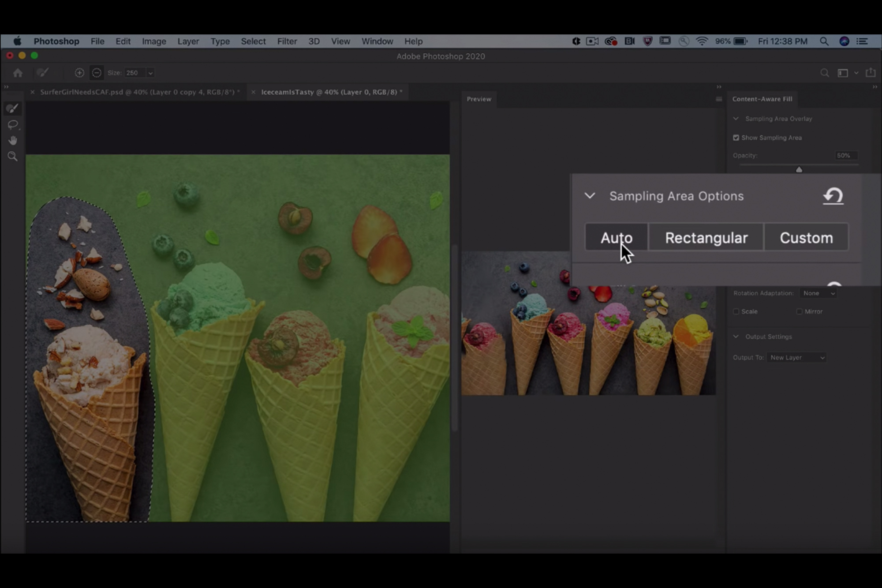Screen dimensions: 882x588
Task: Open the workspace switcher dropdown arrow
Action: (x=856, y=73)
